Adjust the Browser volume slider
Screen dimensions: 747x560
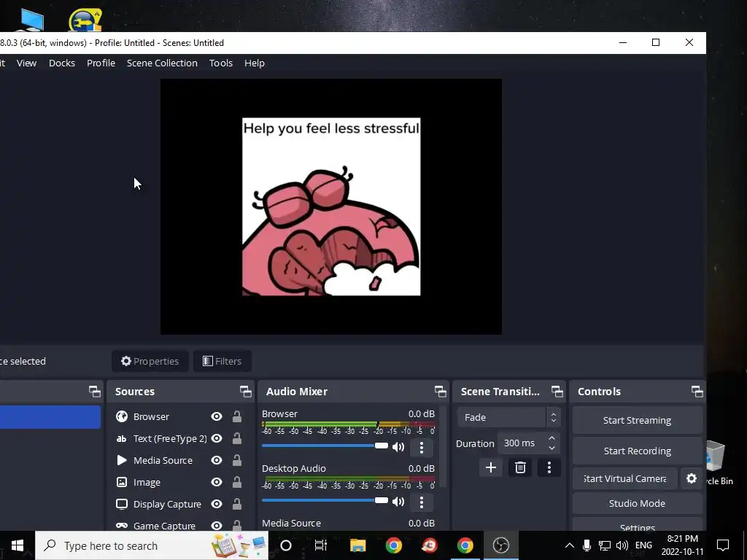click(x=325, y=446)
